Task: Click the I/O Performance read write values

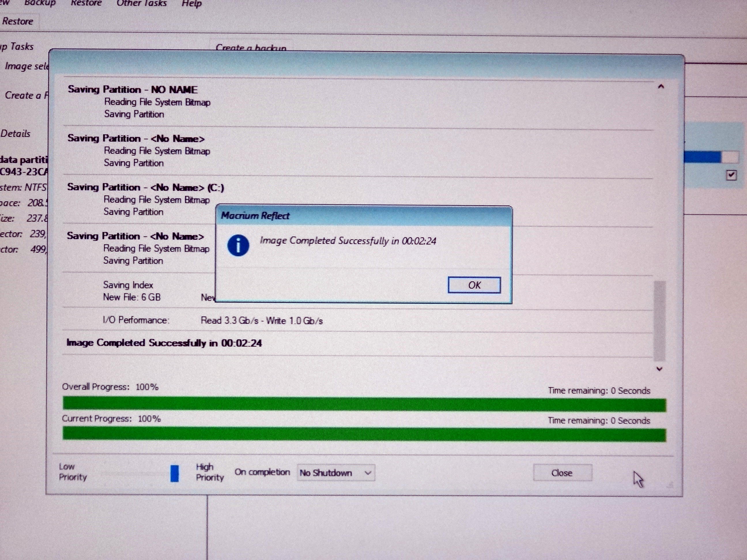Action: point(262,320)
